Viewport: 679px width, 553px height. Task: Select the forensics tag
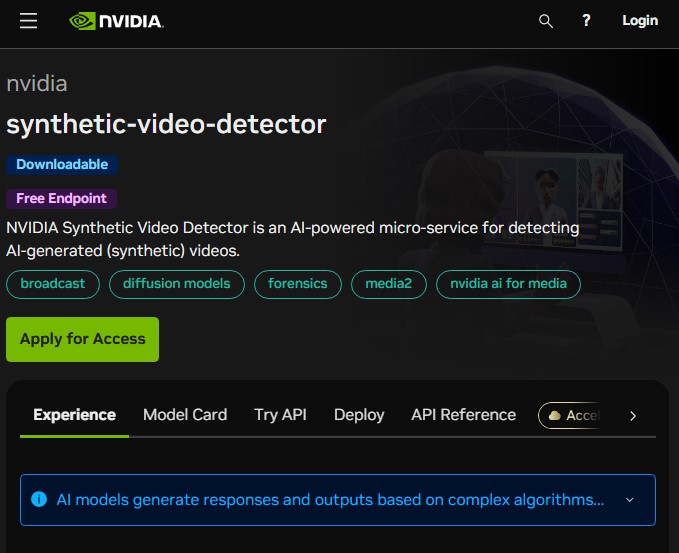[297, 284]
